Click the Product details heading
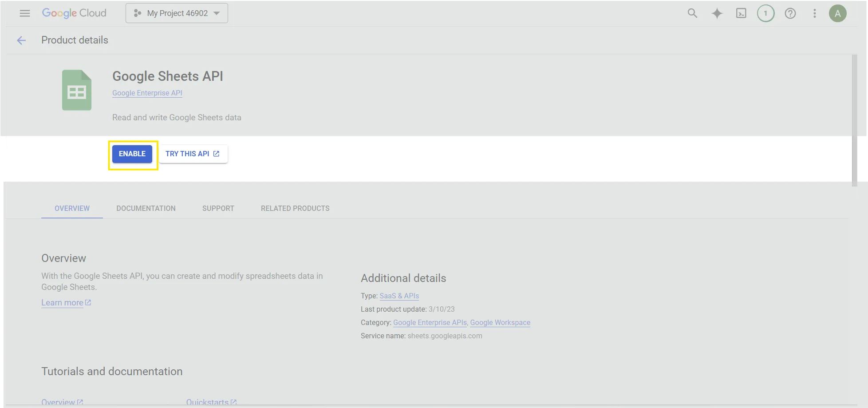Viewport: 868px width, 408px height. (x=75, y=40)
